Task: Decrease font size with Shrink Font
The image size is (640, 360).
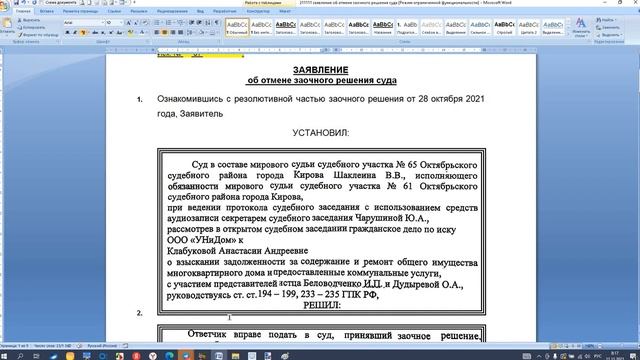Action: coord(136,23)
